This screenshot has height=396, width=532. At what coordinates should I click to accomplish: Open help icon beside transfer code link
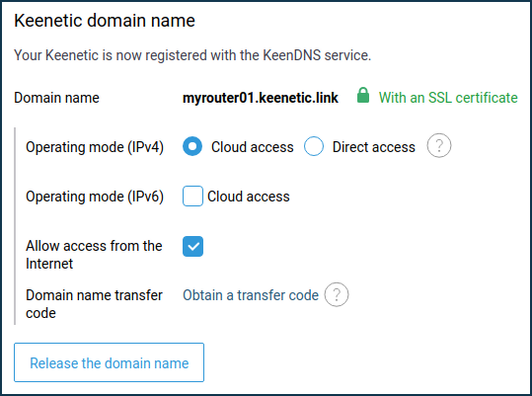coord(337,294)
